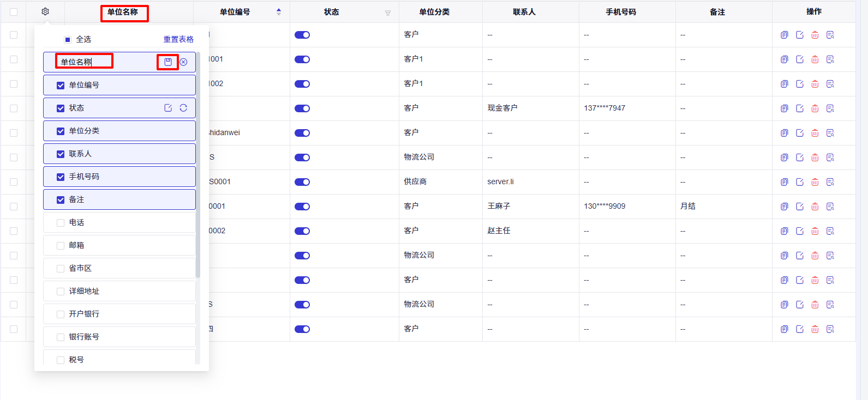Uncheck the 单位分类 column checkbox

coord(61,131)
